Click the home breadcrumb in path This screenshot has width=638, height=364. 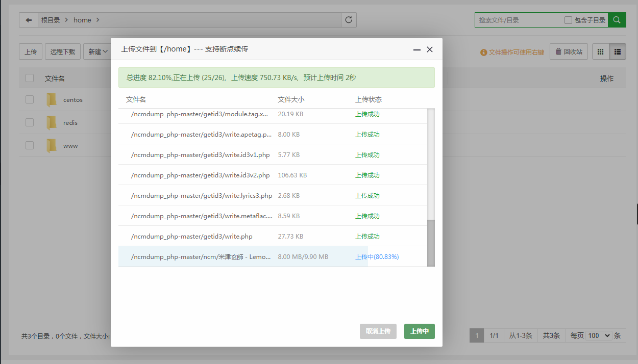tap(82, 20)
